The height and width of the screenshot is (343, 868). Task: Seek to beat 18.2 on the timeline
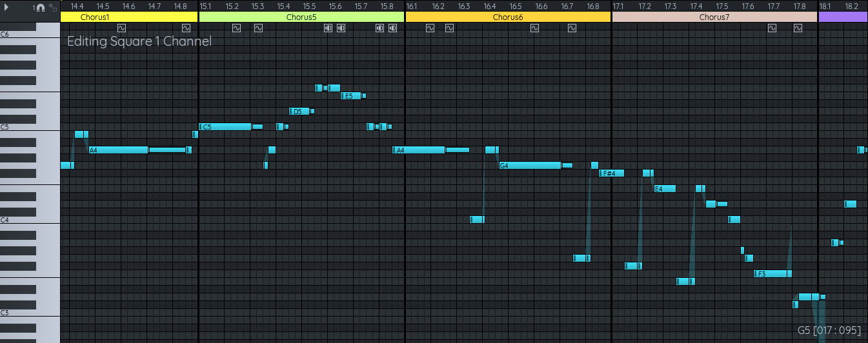[x=851, y=6]
